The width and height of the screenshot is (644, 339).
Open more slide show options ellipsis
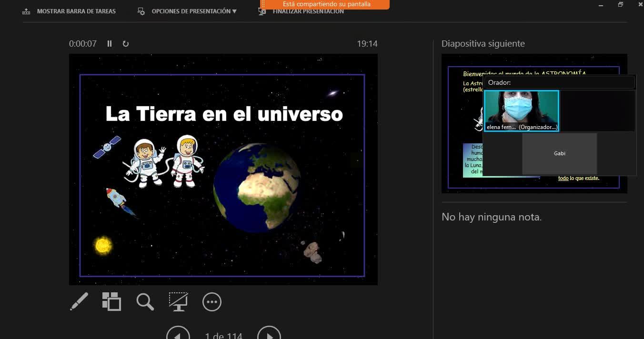coord(212,302)
